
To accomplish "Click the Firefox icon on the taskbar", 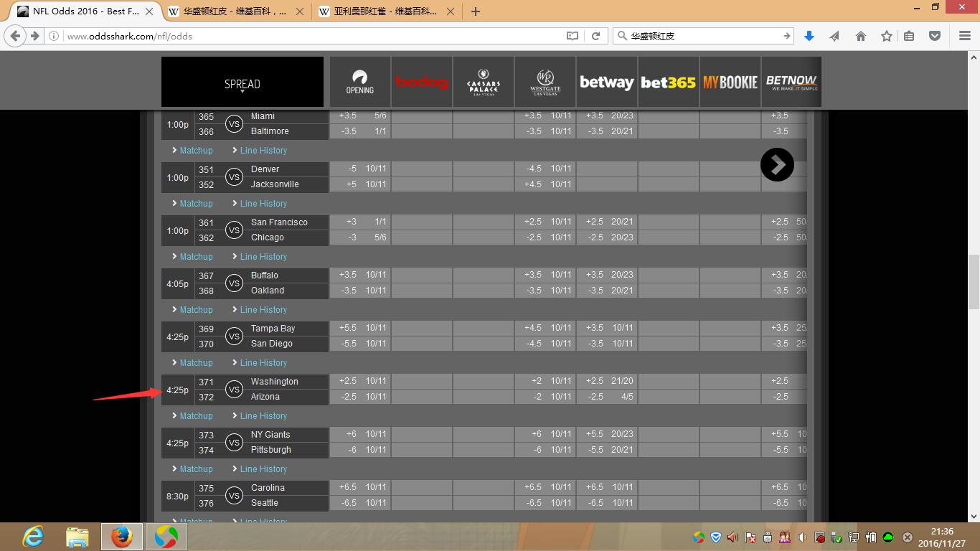I will 121,537.
